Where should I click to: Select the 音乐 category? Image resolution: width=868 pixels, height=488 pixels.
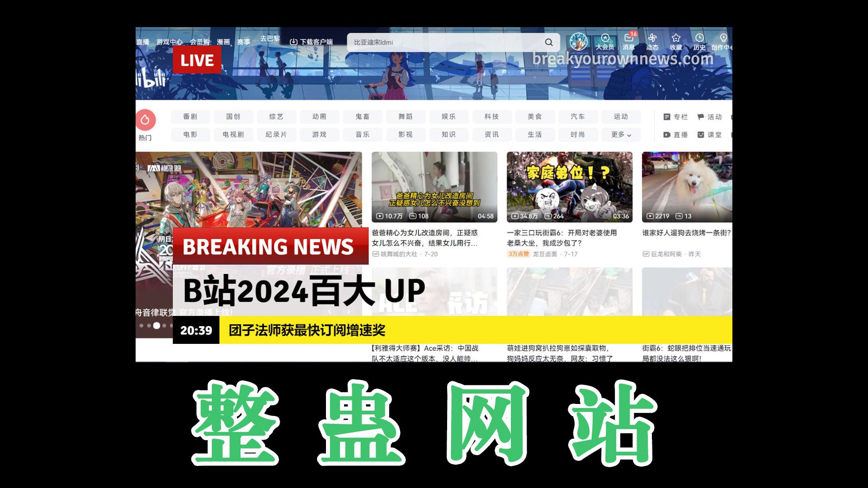pos(363,135)
